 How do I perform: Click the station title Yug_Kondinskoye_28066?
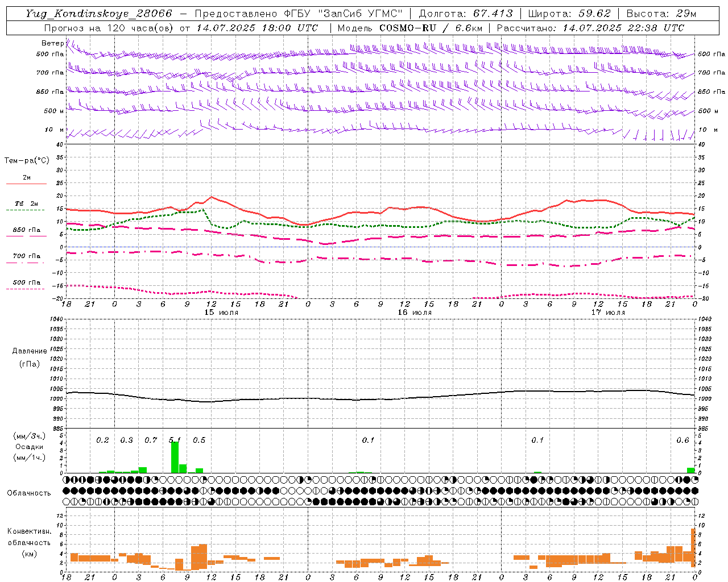tap(98, 14)
